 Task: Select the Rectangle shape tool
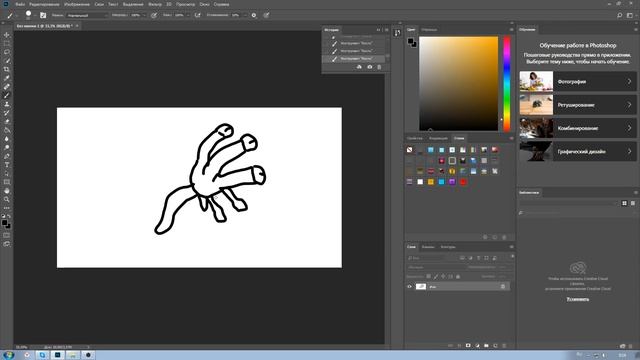click(7, 182)
